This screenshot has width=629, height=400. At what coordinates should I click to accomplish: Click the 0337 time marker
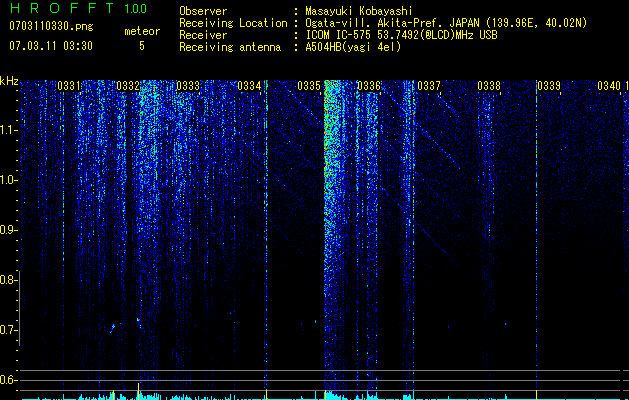tap(429, 86)
